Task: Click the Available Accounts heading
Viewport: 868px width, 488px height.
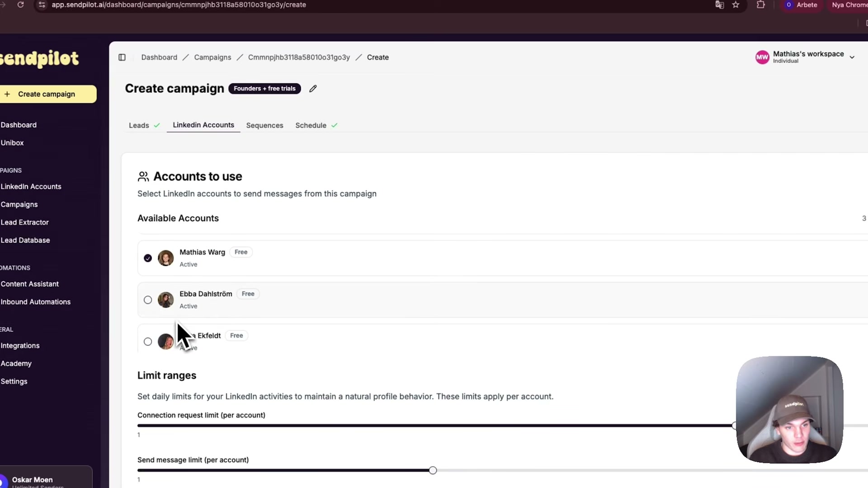Action: (x=178, y=218)
